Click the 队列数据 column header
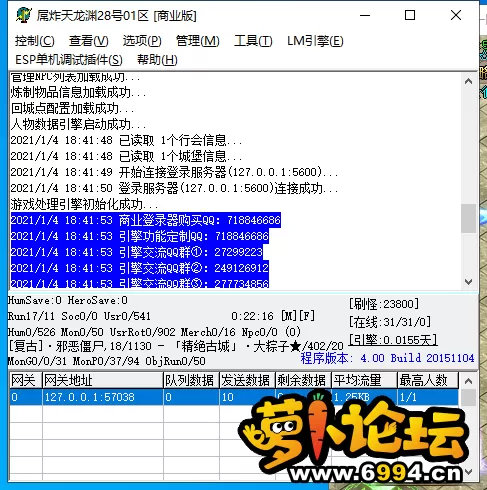 click(x=191, y=380)
